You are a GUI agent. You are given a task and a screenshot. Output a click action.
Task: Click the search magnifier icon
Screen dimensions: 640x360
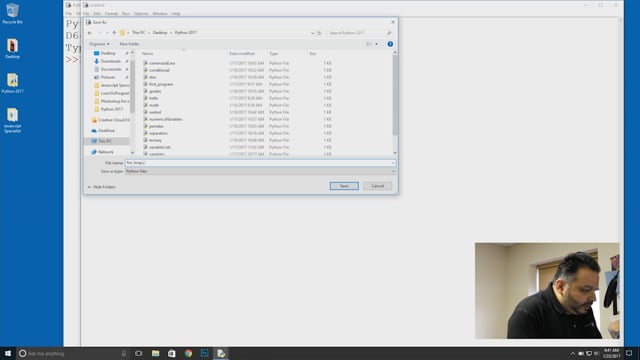tap(389, 33)
